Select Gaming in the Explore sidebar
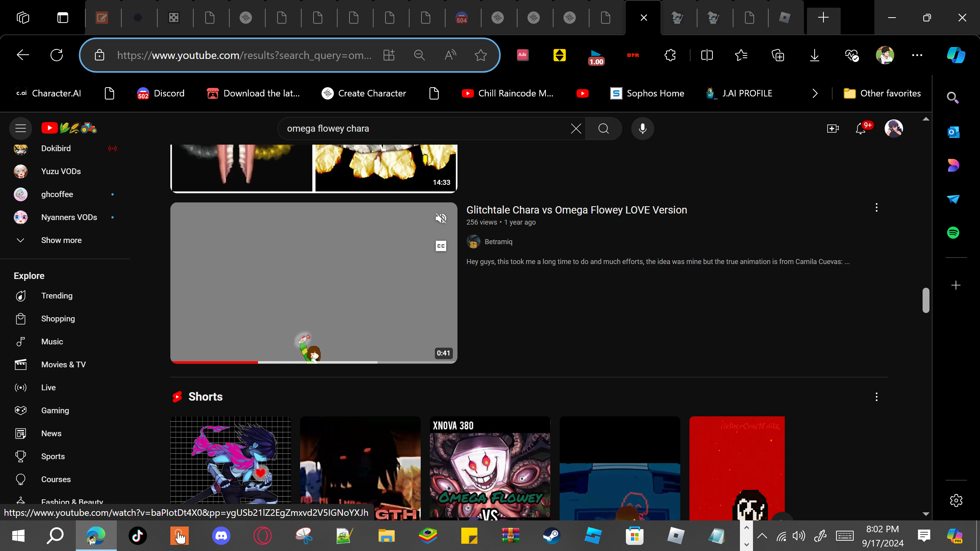Image resolution: width=980 pixels, height=551 pixels. coord(55,411)
